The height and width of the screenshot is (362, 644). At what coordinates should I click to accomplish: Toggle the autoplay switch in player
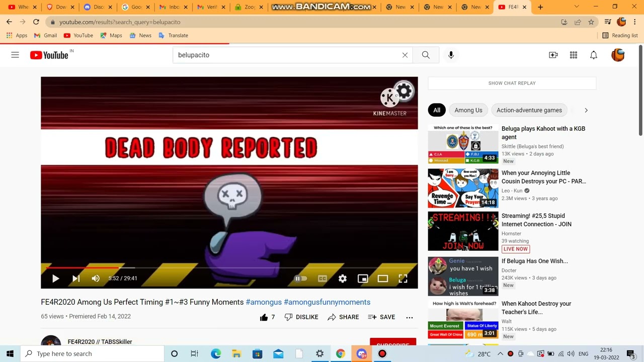pyautogui.click(x=300, y=278)
